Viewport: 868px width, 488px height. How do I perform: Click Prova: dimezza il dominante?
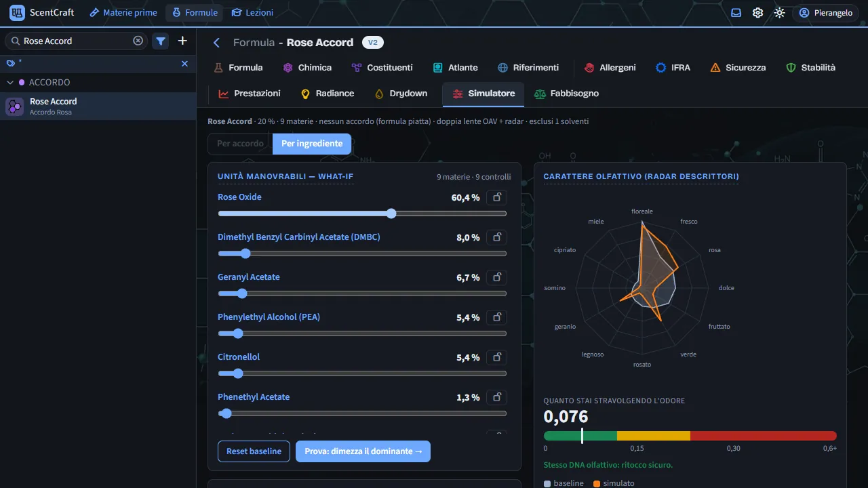363,451
